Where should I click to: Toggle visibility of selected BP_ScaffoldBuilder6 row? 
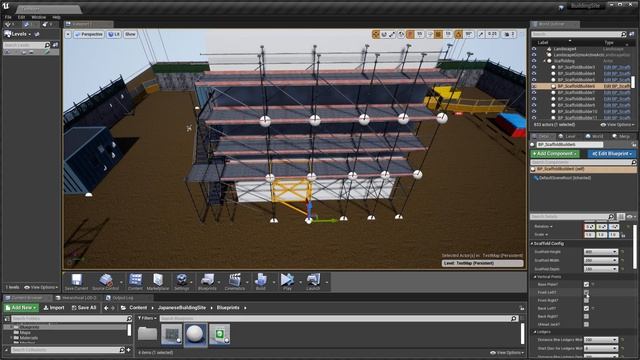534,86
